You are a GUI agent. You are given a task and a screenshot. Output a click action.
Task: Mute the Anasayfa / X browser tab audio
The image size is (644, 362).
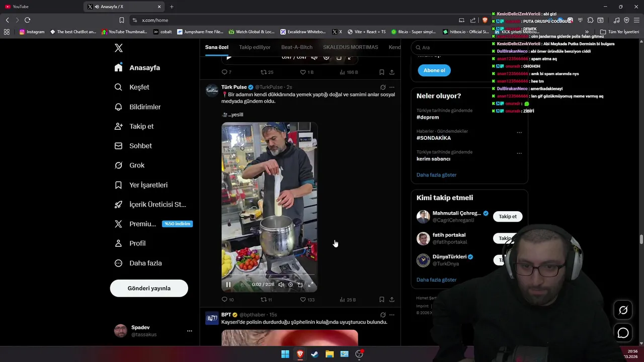coord(97,7)
